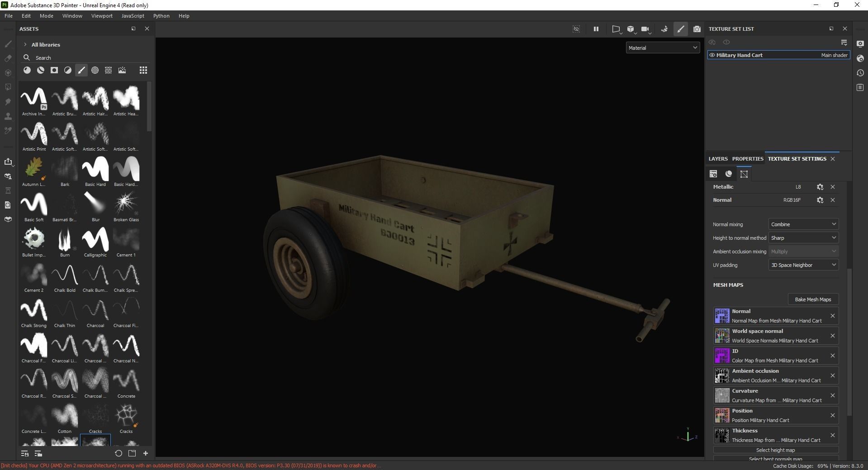
Task: Click Select height map at panel bottom
Action: click(775, 450)
